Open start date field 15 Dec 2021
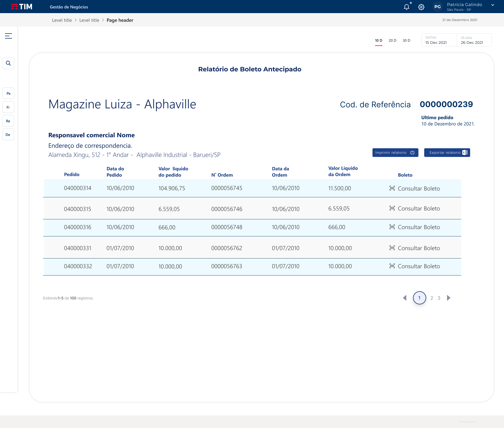The height and width of the screenshot is (428, 504). click(439, 40)
